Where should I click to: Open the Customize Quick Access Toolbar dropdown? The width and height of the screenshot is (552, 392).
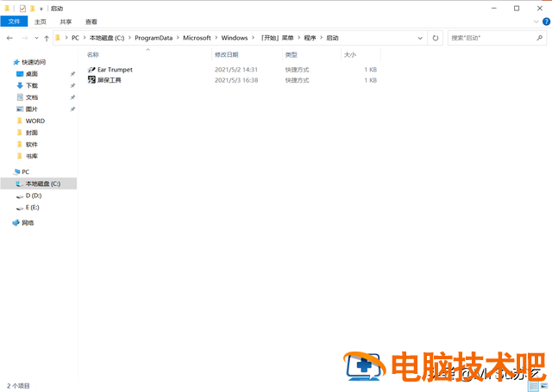click(43, 8)
